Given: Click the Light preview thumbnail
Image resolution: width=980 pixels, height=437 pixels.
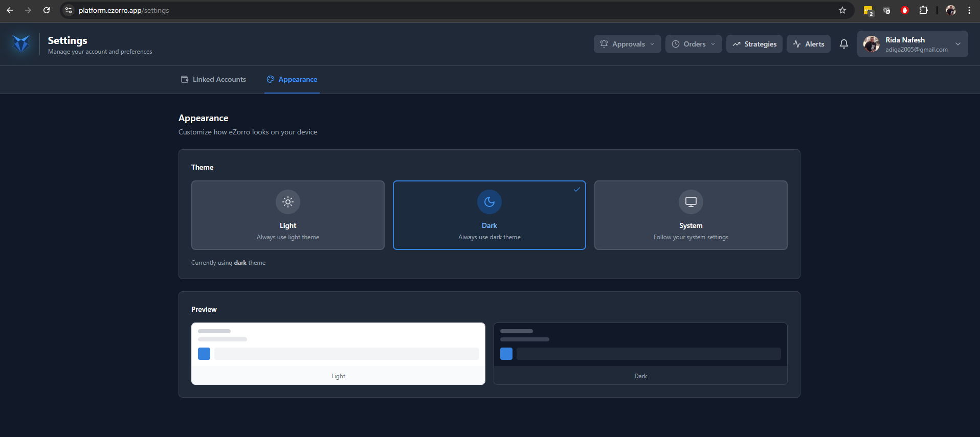Looking at the screenshot, I should [338, 354].
